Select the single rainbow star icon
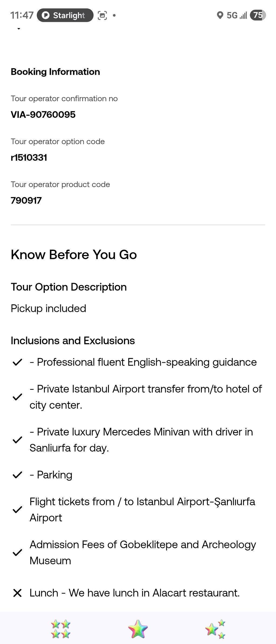The width and height of the screenshot is (276, 644). point(138,629)
